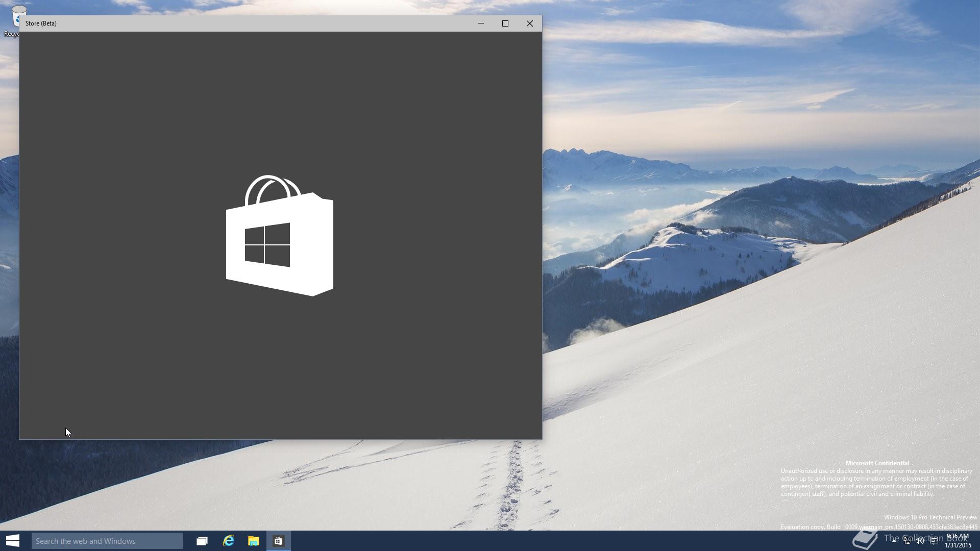Screen dimensions: 980x551
Task: Open the volume speaker tray icon
Action: [x=920, y=541]
